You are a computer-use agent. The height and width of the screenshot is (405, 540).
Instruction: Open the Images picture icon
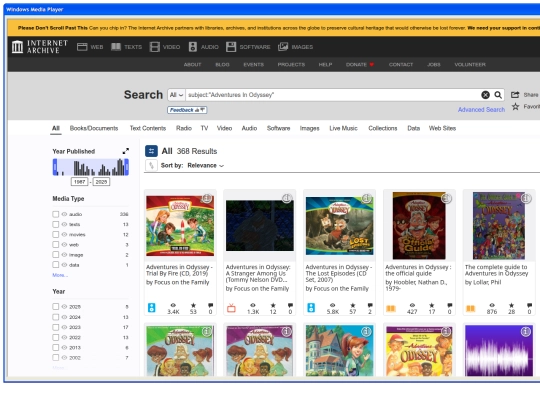click(283, 47)
